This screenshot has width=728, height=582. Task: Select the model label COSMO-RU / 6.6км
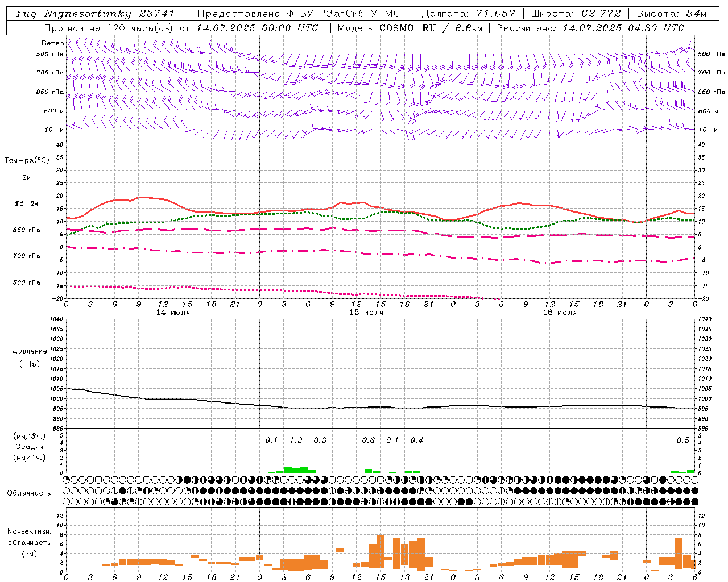point(431,28)
